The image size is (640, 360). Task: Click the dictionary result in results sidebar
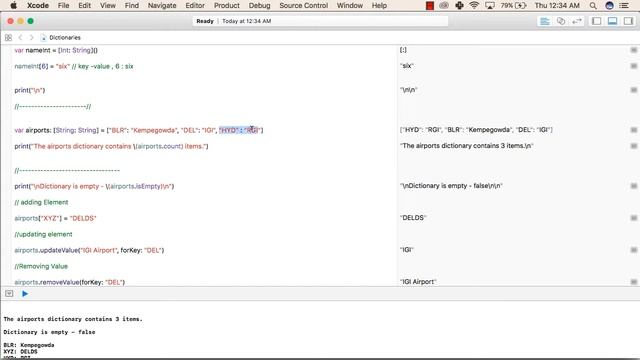(x=476, y=130)
